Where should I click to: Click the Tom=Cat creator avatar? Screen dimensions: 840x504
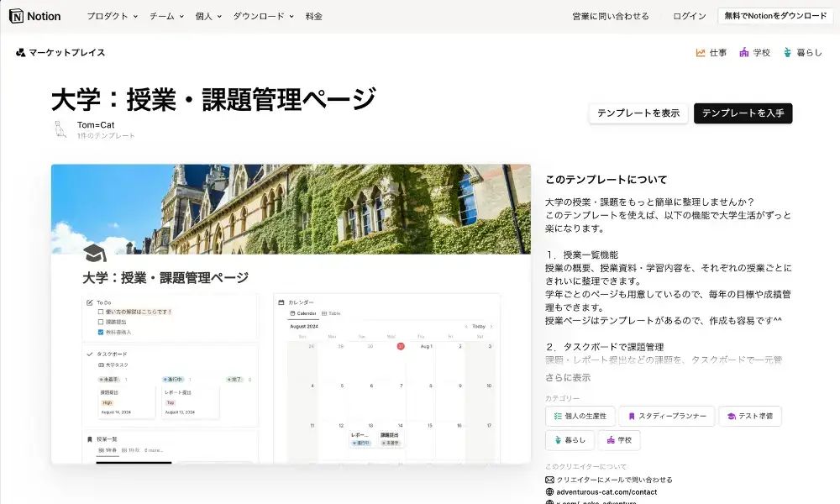click(x=60, y=129)
